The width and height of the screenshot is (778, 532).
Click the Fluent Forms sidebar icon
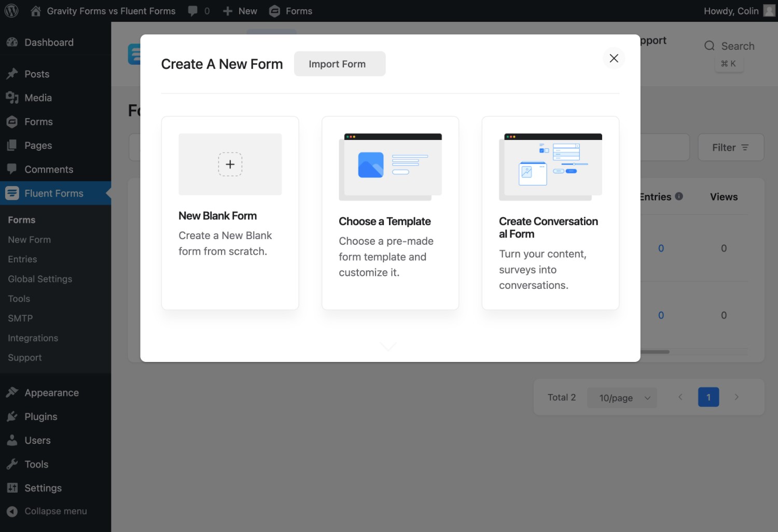click(x=12, y=193)
